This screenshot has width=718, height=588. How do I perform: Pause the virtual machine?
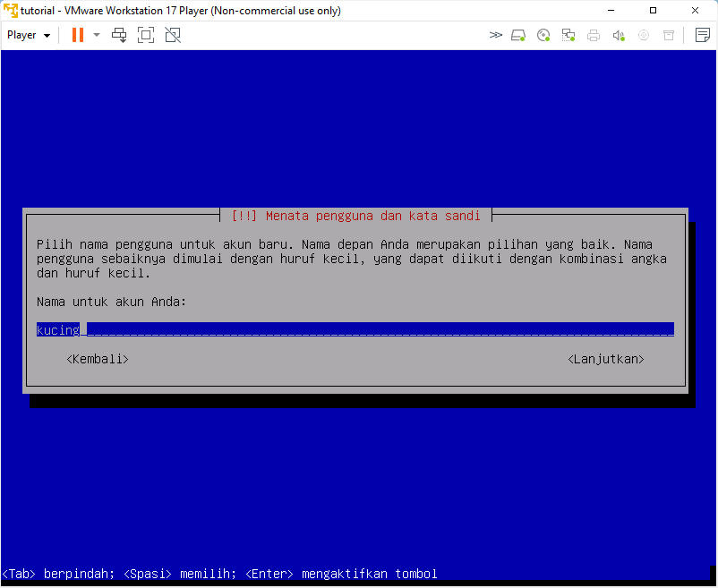point(78,35)
